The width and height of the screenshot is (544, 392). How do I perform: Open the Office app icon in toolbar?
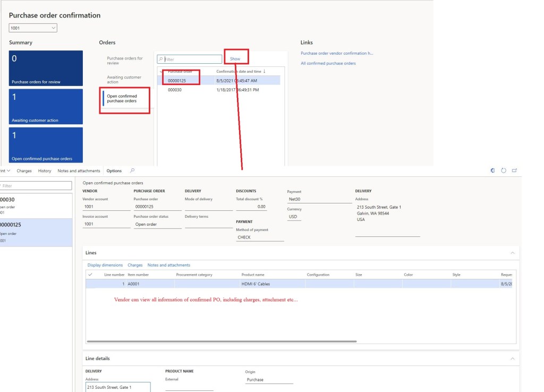pyautogui.click(x=493, y=171)
